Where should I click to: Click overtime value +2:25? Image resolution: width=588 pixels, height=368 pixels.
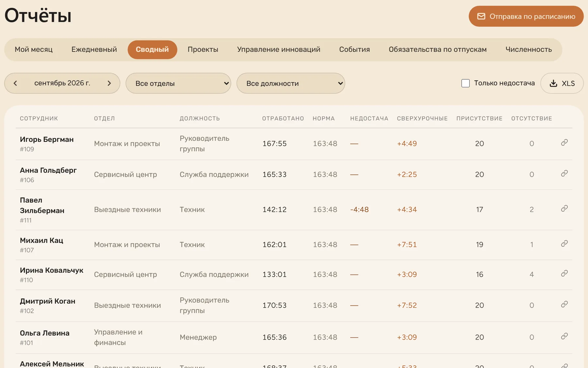click(407, 175)
